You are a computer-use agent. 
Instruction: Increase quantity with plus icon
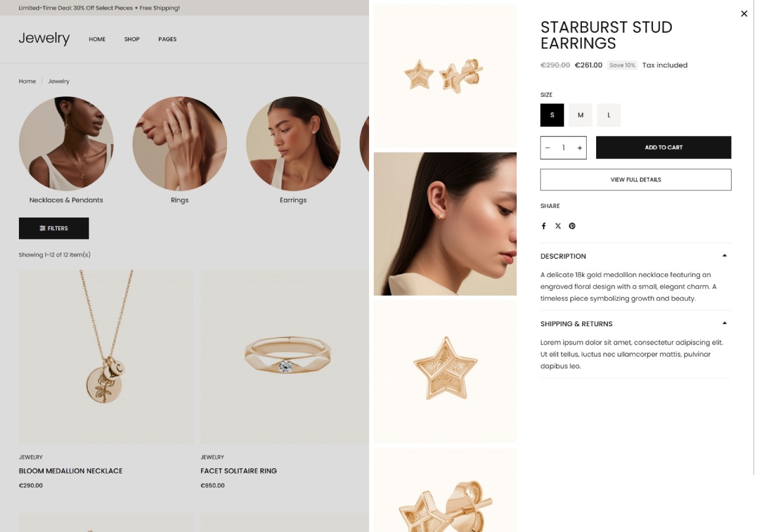coord(580,148)
